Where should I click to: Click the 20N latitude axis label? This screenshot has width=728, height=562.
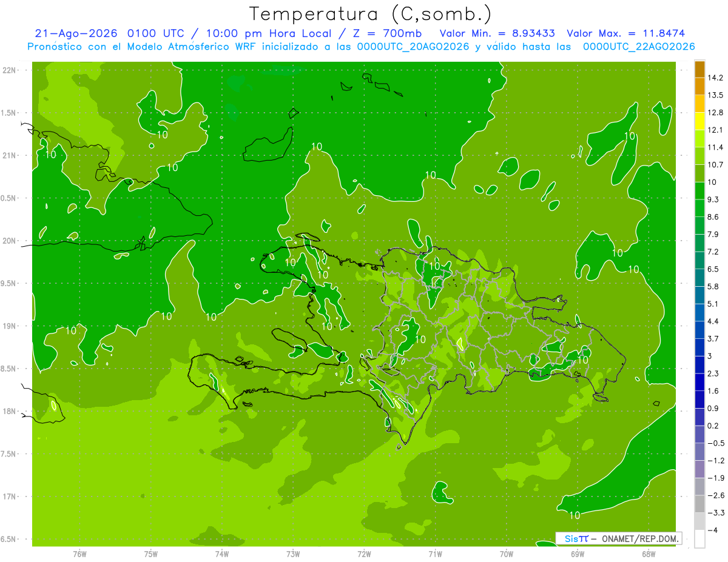click(9, 241)
